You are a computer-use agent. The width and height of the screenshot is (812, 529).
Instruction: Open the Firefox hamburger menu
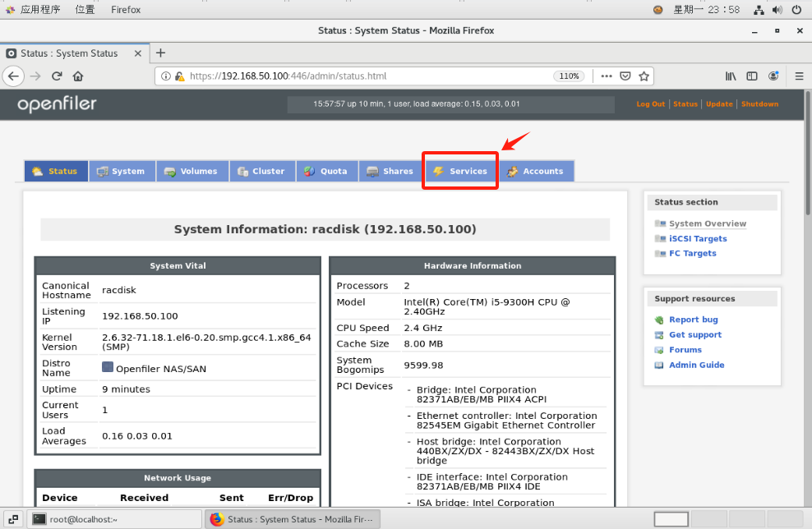point(799,76)
